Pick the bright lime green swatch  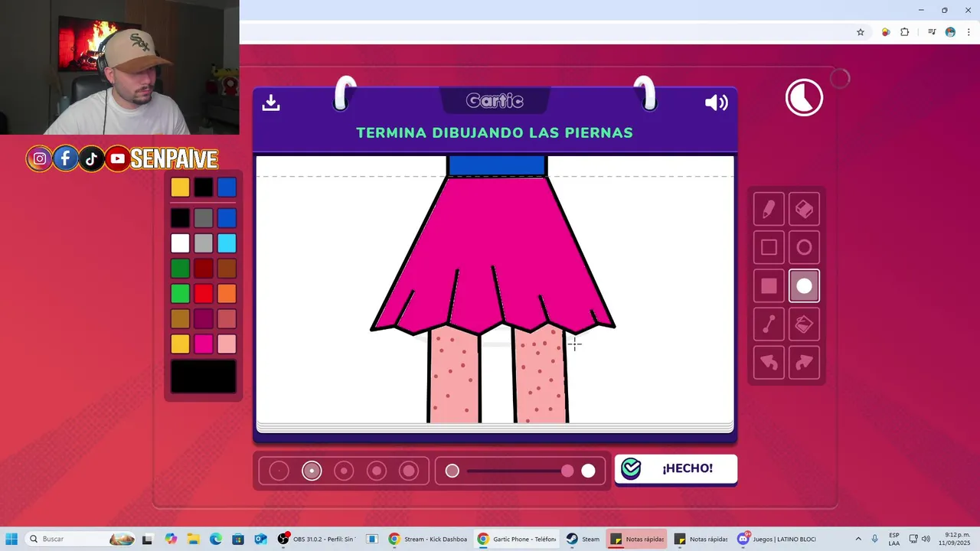tap(180, 294)
